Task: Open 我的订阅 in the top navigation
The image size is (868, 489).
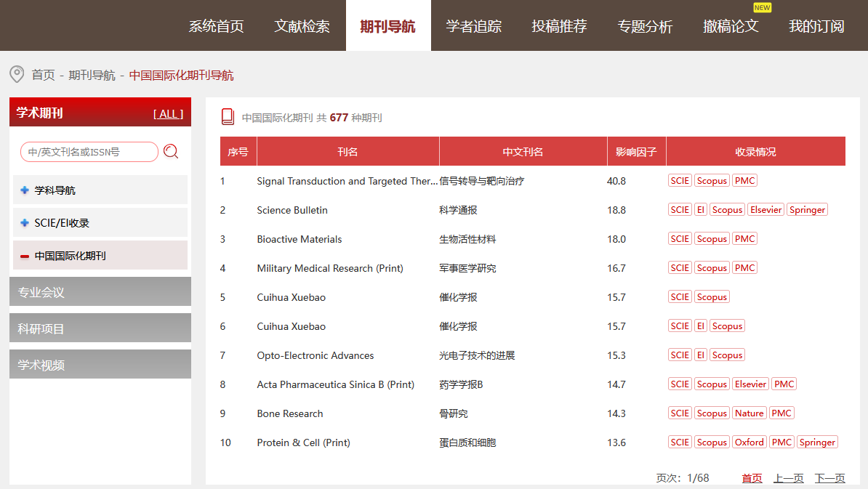Action: 816,26
